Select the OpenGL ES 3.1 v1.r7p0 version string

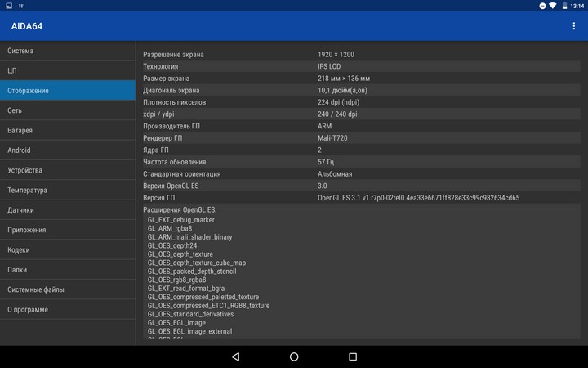coord(418,198)
